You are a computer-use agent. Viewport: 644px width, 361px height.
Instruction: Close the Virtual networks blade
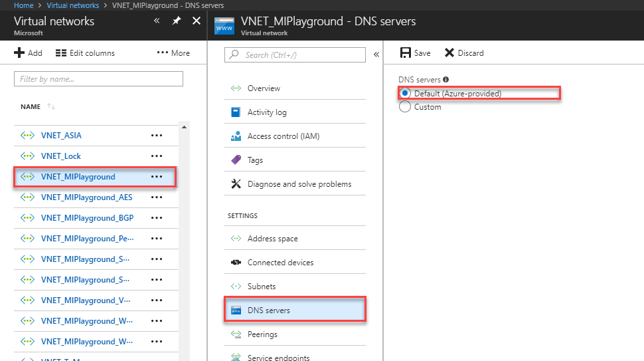coord(197,21)
